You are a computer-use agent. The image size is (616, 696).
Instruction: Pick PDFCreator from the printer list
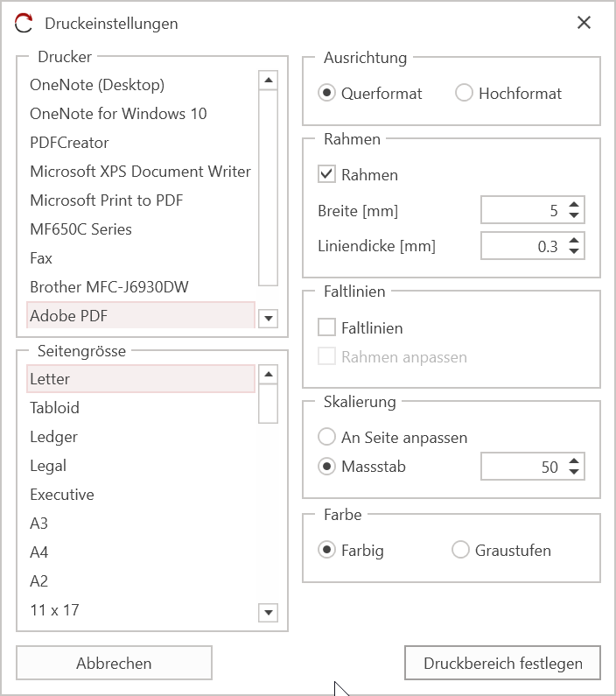tap(69, 142)
